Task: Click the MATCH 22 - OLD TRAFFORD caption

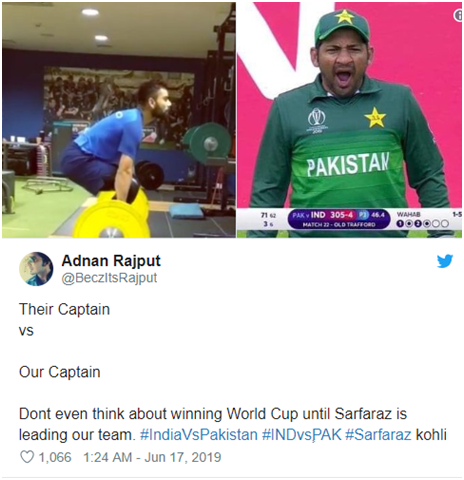Action: coord(339,225)
